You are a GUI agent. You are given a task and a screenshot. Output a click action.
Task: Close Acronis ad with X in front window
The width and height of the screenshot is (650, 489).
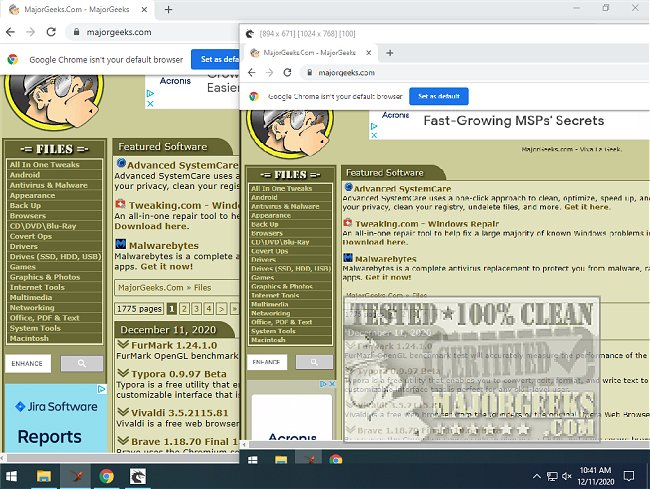click(374, 135)
